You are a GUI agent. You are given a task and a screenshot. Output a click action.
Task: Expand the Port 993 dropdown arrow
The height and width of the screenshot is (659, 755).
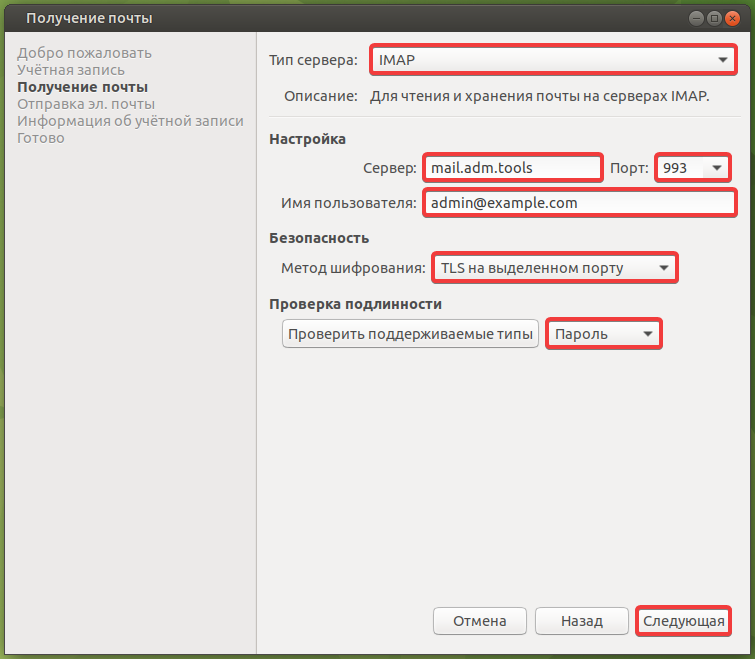click(x=716, y=168)
